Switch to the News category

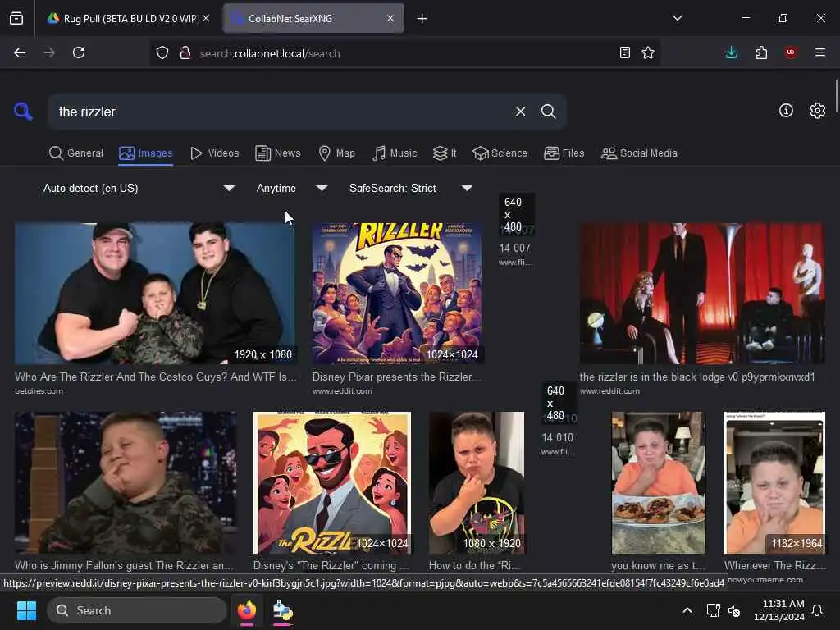point(278,153)
